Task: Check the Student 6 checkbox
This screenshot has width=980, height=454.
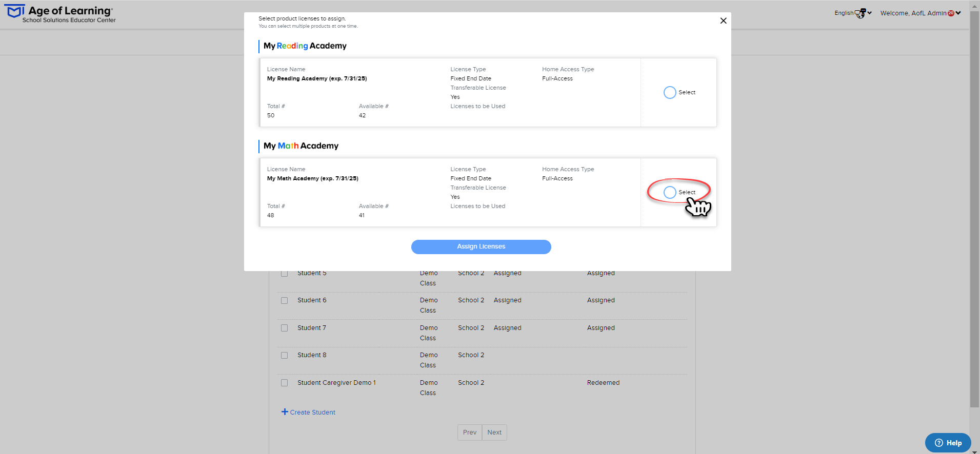Action: pos(284,301)
